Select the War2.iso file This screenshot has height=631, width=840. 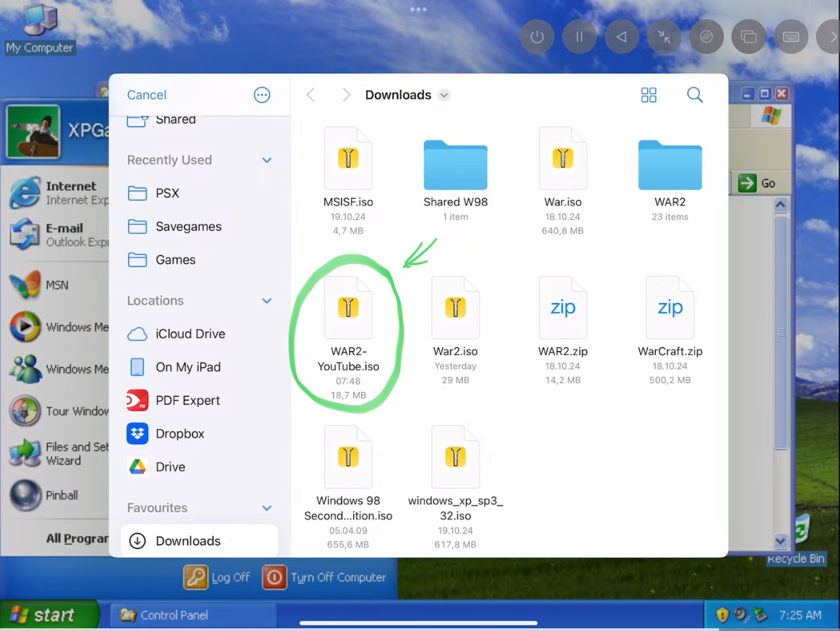click(x=456, y=331)
